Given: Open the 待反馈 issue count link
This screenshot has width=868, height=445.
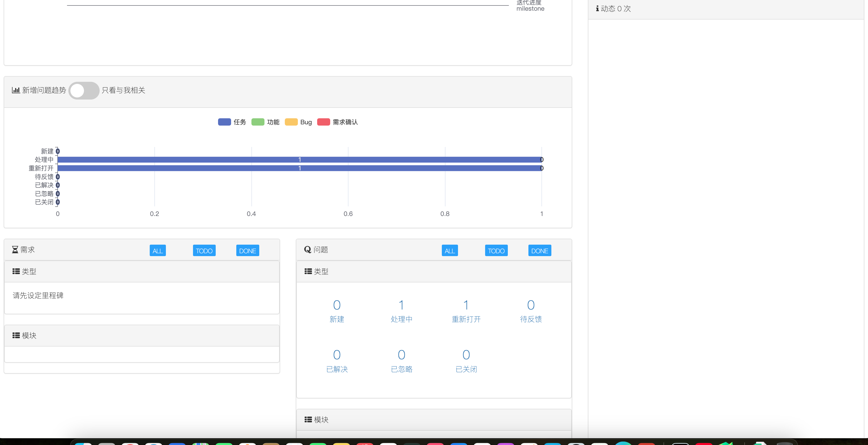Looking at the screenshot, I should pos(531,311).
